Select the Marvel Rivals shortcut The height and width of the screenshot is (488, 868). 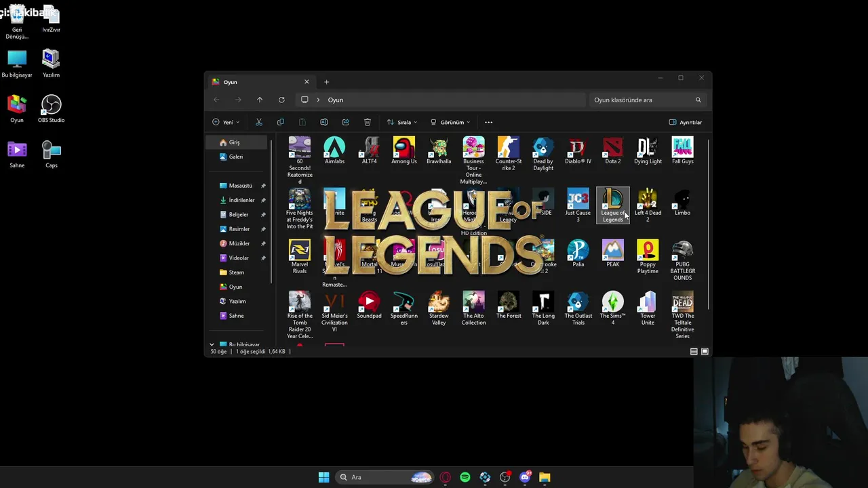click(x=300, y=258)
